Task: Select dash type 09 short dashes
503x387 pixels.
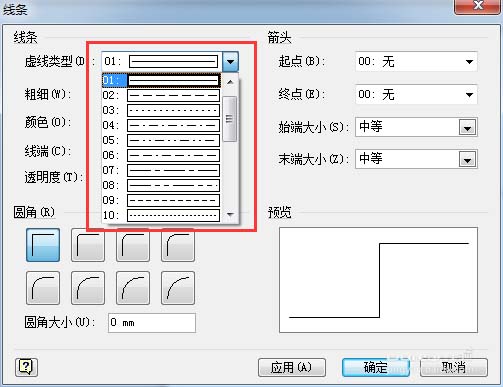Action: (161, 200)
